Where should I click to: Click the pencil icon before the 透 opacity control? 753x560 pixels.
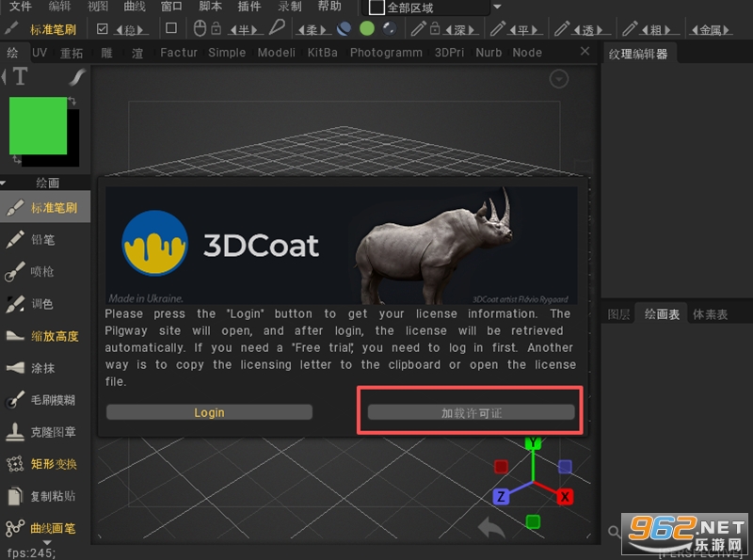tap(561, 29)
